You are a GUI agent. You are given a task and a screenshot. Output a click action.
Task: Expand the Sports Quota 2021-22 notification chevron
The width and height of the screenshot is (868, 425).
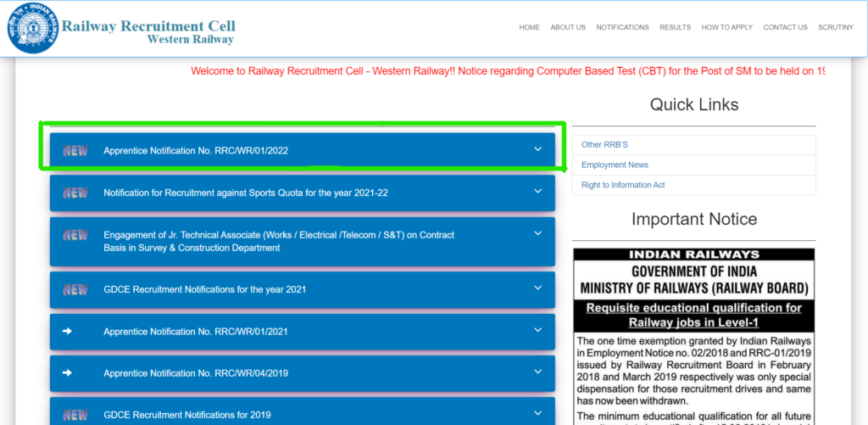point(537,191)
